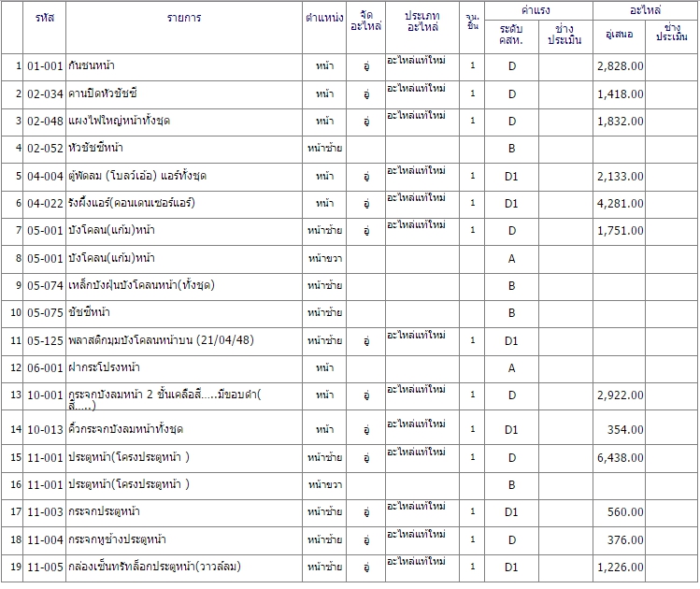Screen dimensions: 700x589
Task: Click price 6,438.00
Action: coord(621,458)
